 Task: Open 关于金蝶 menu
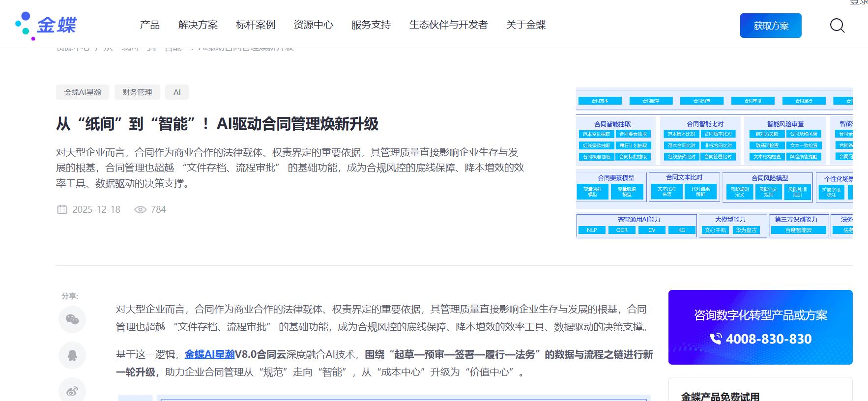click(x=526, y=25)
